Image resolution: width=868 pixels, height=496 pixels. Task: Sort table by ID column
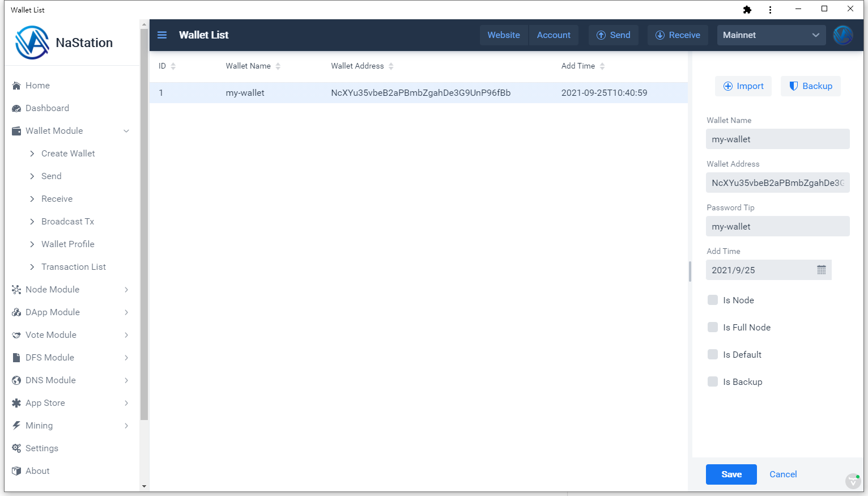[x=173, y=66]
